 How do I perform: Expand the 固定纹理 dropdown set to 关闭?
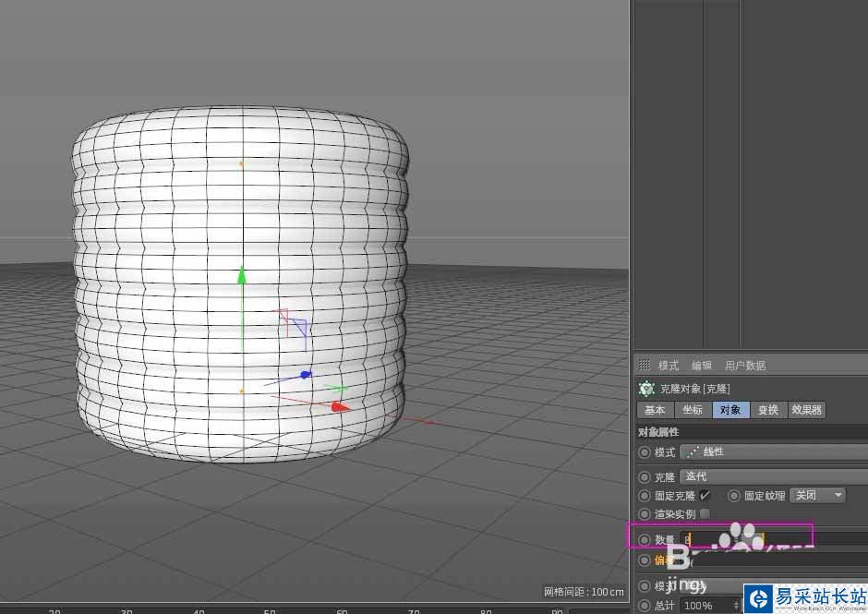pyautogui.click(x=817, y=496)
